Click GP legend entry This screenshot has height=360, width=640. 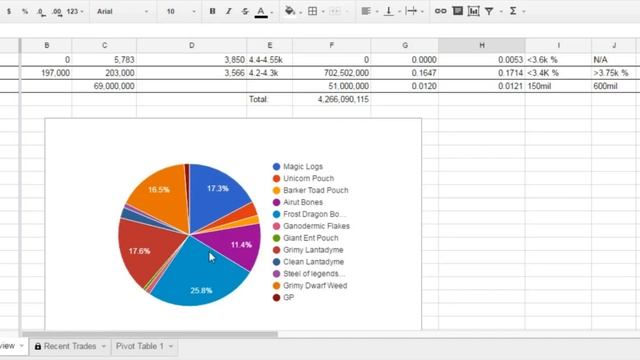pos(283,298)
